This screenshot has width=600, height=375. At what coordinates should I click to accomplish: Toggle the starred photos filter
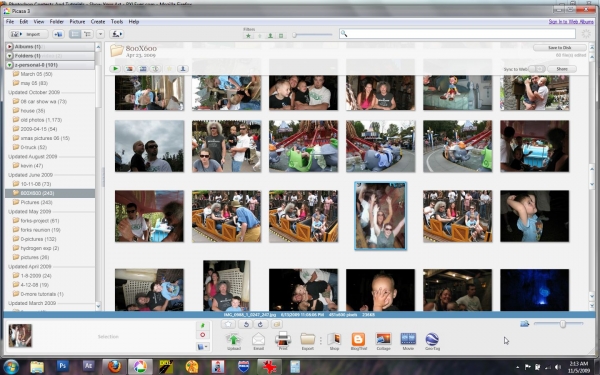point(248,36)
